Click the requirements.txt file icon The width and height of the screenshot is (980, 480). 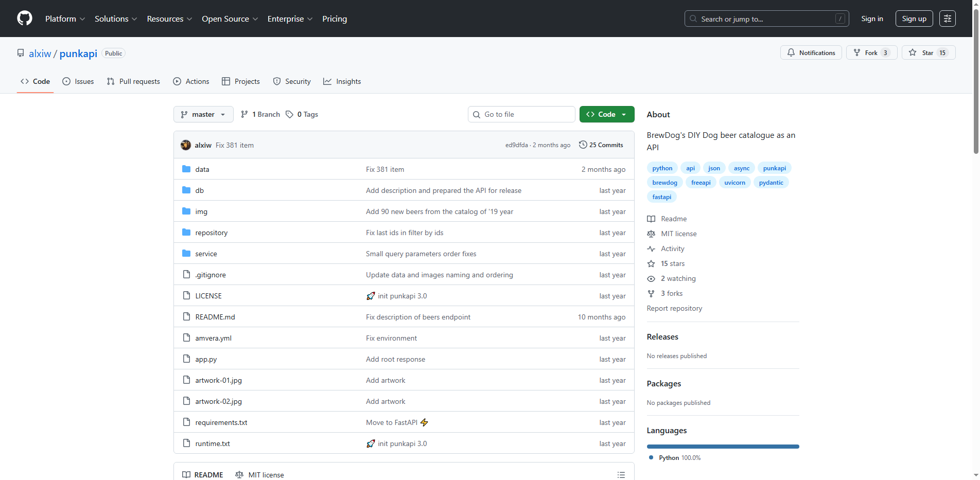pyautogui.click(x=186, y=422)
